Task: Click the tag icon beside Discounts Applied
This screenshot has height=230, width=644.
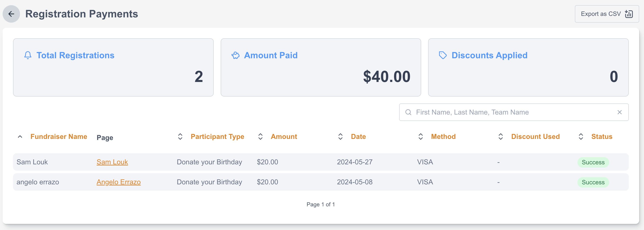Action: point(442,55)
